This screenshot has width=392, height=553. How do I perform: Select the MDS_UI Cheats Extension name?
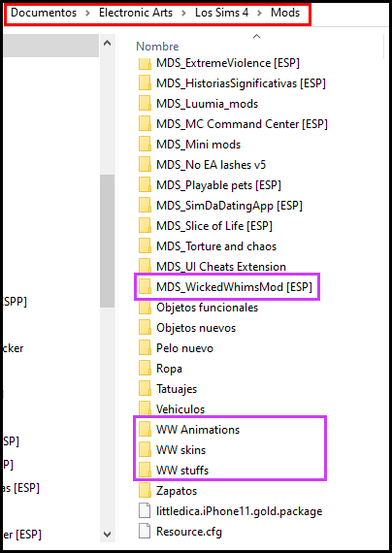tap(221, 267)
